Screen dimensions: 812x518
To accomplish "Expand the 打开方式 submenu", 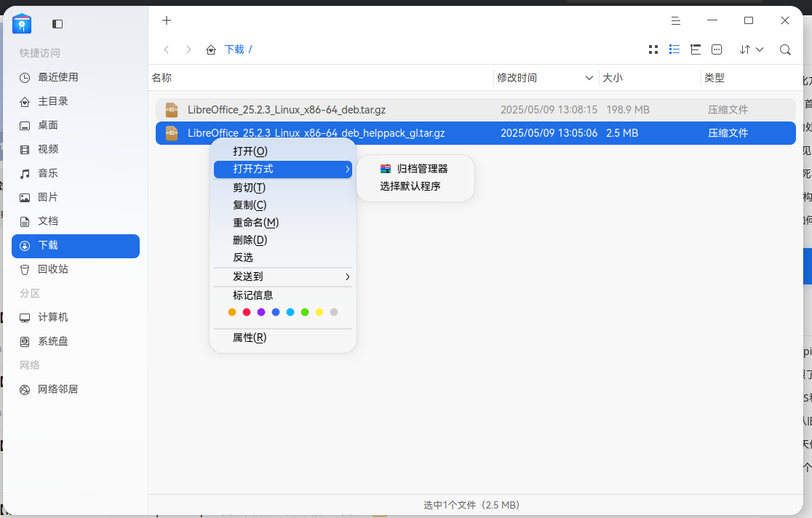I will click(x=283, y=169).
